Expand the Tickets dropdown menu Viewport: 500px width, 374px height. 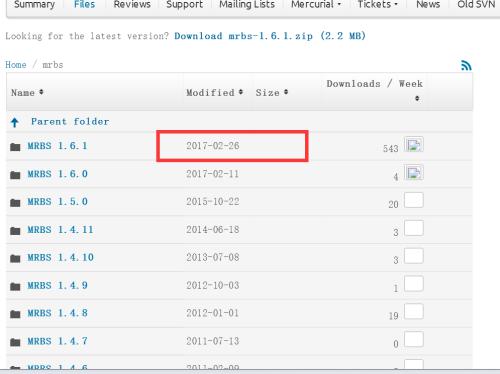pos(378,4)
